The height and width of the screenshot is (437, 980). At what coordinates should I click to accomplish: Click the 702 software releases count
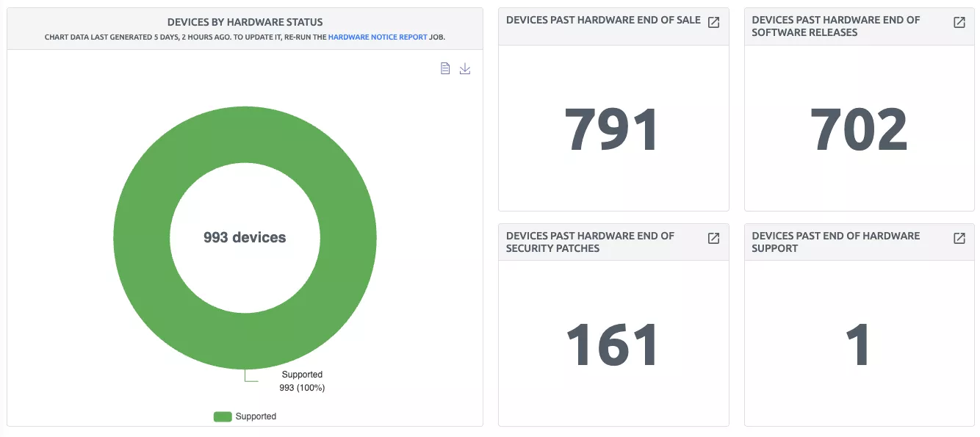coord(858,130)
